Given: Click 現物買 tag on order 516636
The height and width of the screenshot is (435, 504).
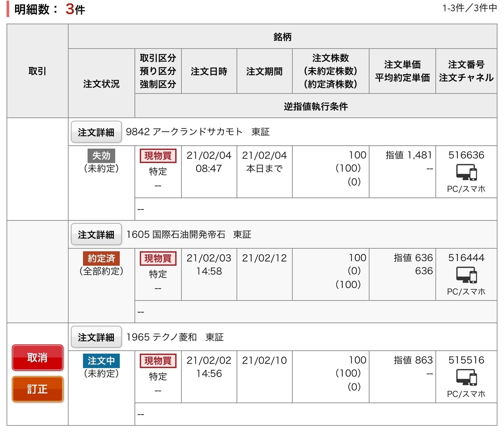Looking at the screenshot, I should coord(158,156).
